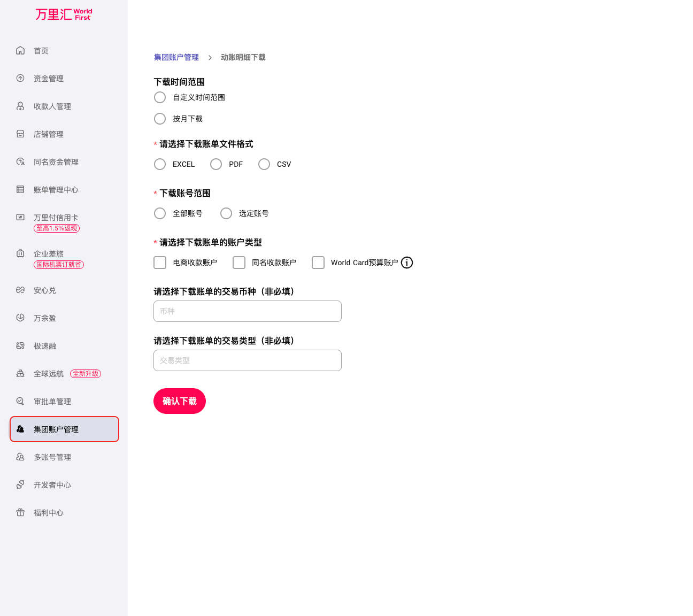The image size is (693, 616).
Task: Select 选定账号 radio option
Action: pos(226,213)
